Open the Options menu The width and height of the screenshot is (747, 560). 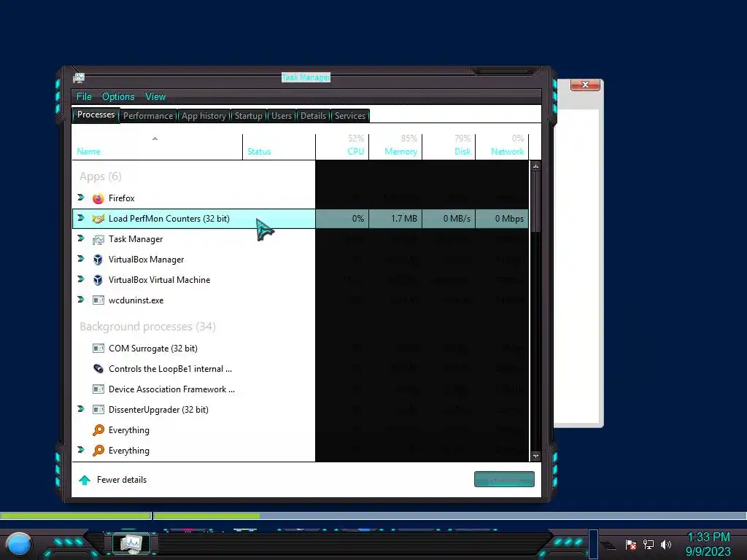click(118, 97)
